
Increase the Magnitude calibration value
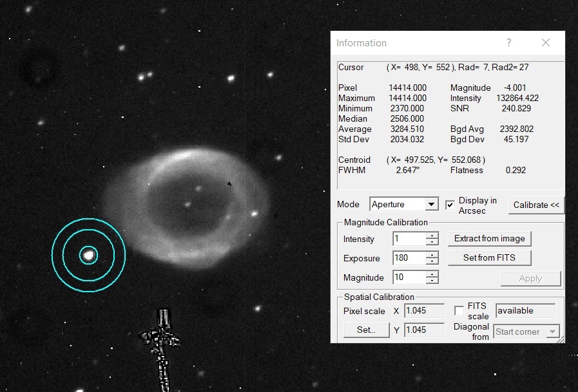pyautogui.click(x=432, y=274)
